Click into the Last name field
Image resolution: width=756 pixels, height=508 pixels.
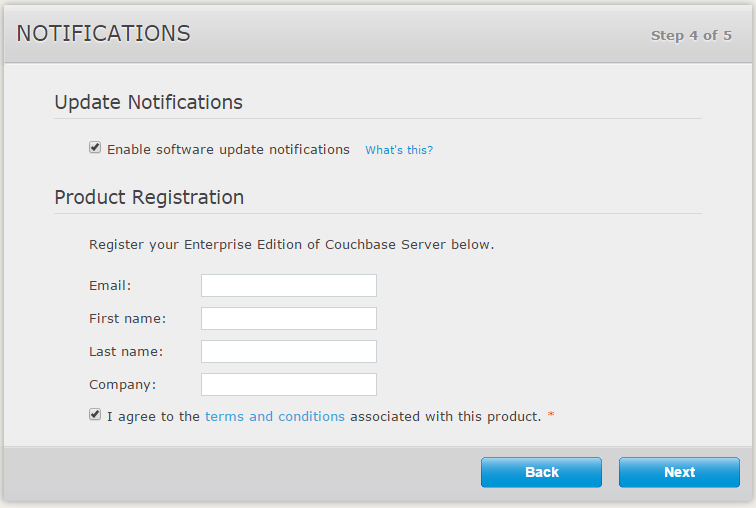pos(289,352)
